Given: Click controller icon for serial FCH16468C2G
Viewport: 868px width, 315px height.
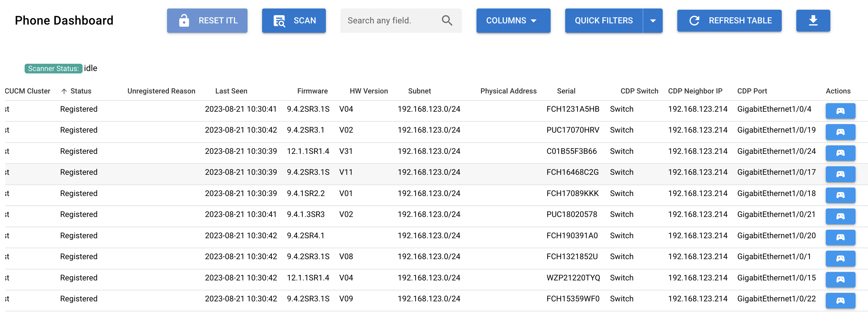Looking at the screenshot, I should click(840, 174).
